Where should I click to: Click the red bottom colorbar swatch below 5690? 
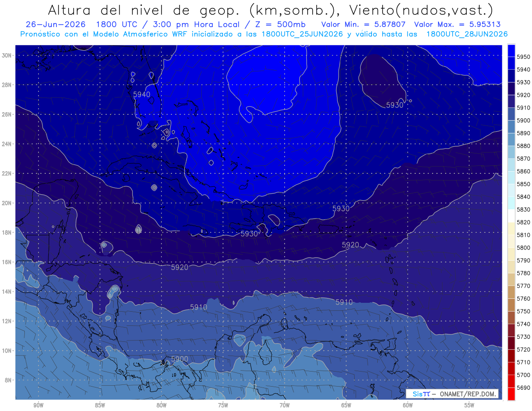511,394
